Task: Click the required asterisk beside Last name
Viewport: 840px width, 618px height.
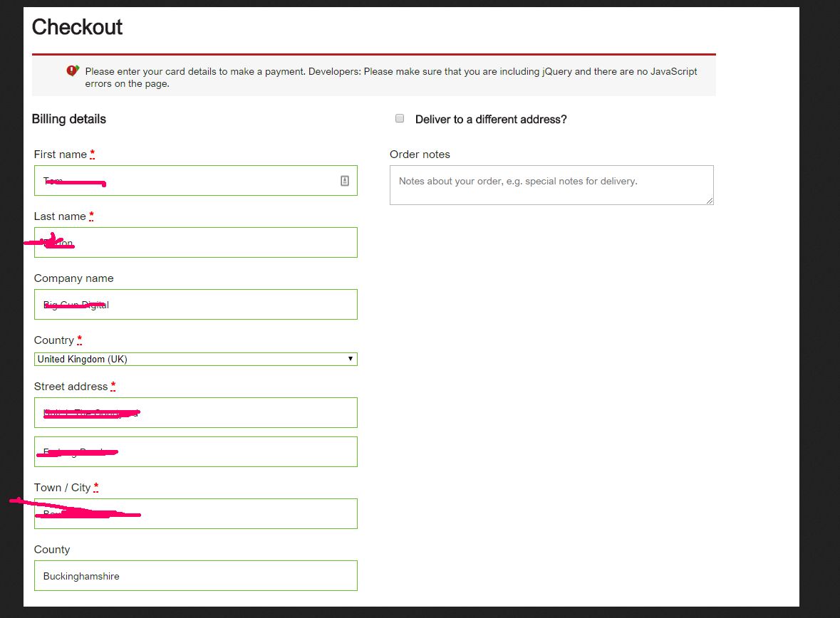Action: click(x=91, y=216)
